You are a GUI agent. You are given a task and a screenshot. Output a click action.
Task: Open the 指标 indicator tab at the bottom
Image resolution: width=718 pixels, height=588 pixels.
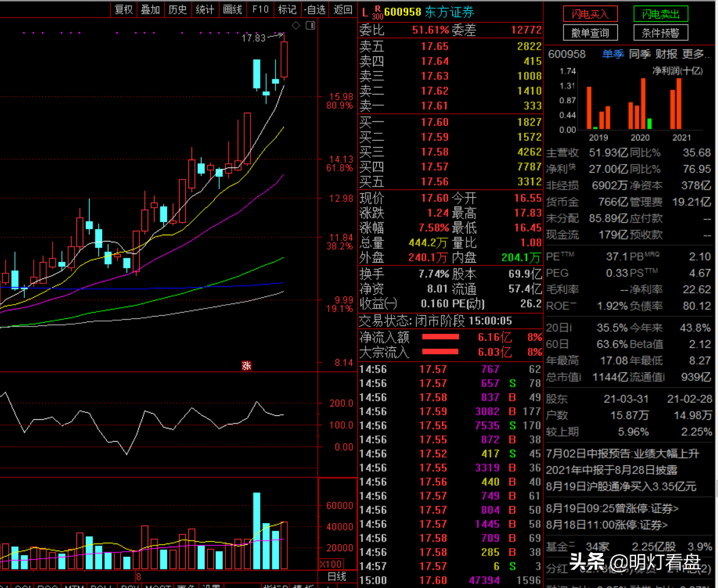(275, 585)
